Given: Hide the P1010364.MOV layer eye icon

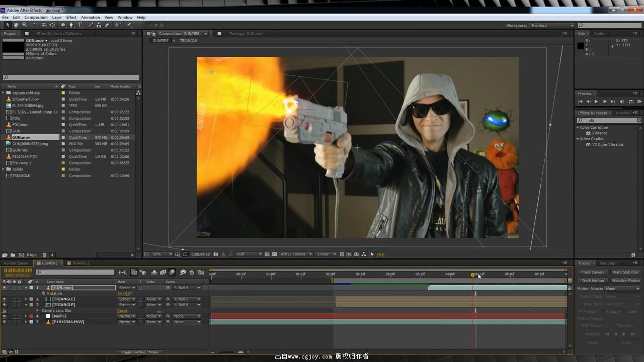Looking at the screenshot, I should point(5,322).
